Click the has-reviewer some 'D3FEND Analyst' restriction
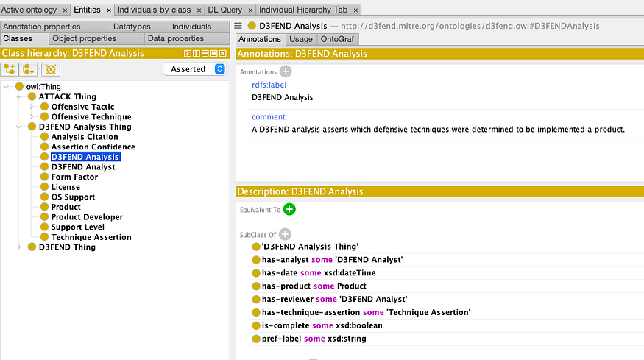This screenshot has height=360, width=644. 334,299
